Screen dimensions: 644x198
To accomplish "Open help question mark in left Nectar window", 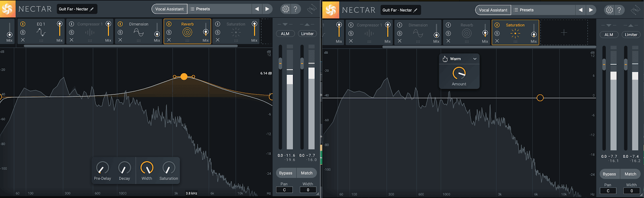I will 295,9.
